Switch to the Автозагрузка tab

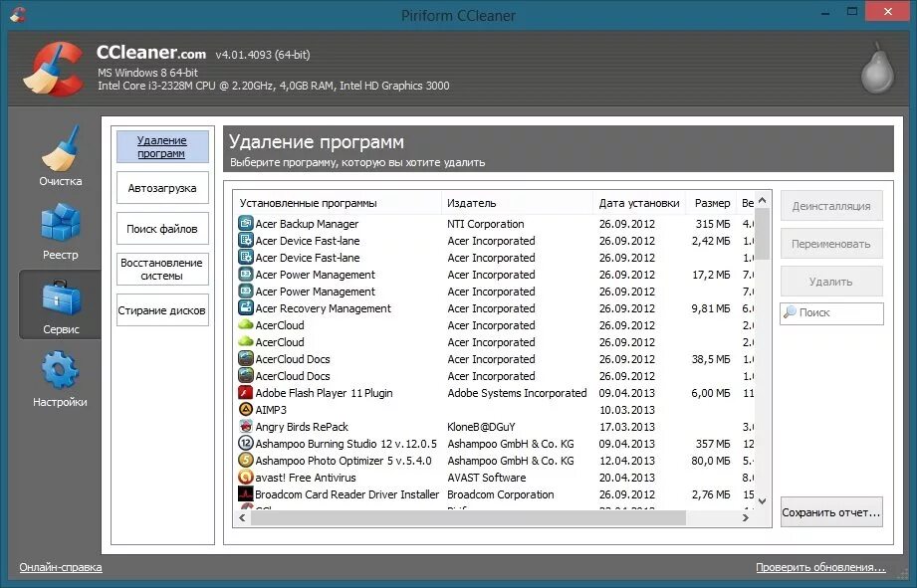(x=162, y=187)
